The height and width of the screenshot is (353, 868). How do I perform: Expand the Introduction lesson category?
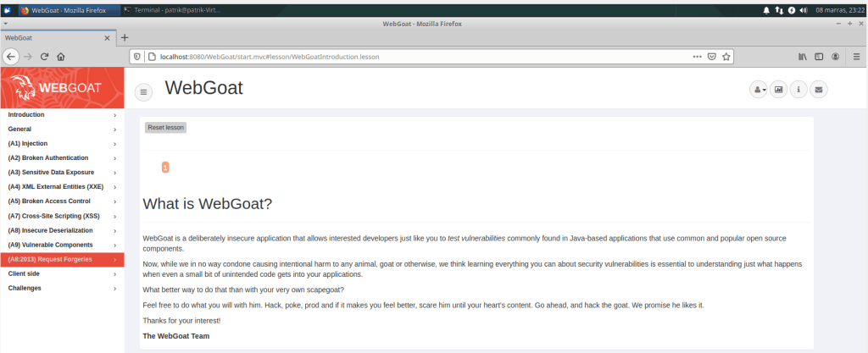[61, 114]
